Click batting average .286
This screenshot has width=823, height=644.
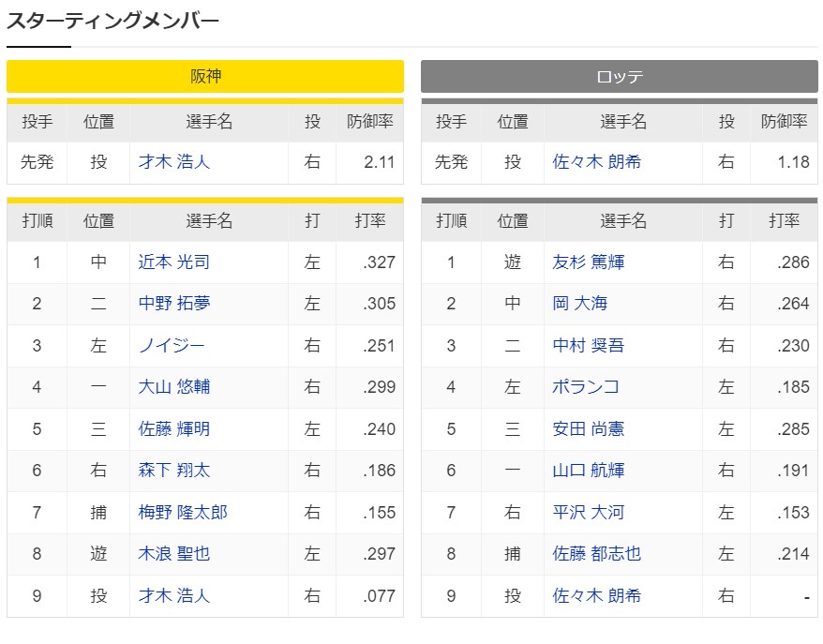793,262
